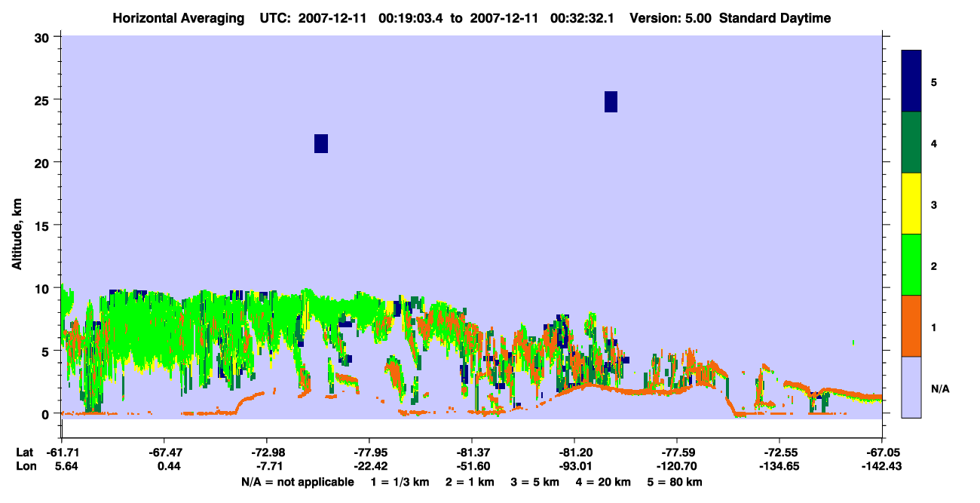Click latitude value -72.98

tap(266, 452)
